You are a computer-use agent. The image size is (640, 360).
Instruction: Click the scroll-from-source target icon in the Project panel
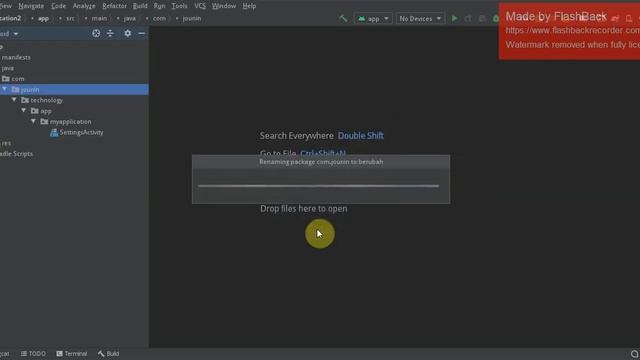(96, 33)
